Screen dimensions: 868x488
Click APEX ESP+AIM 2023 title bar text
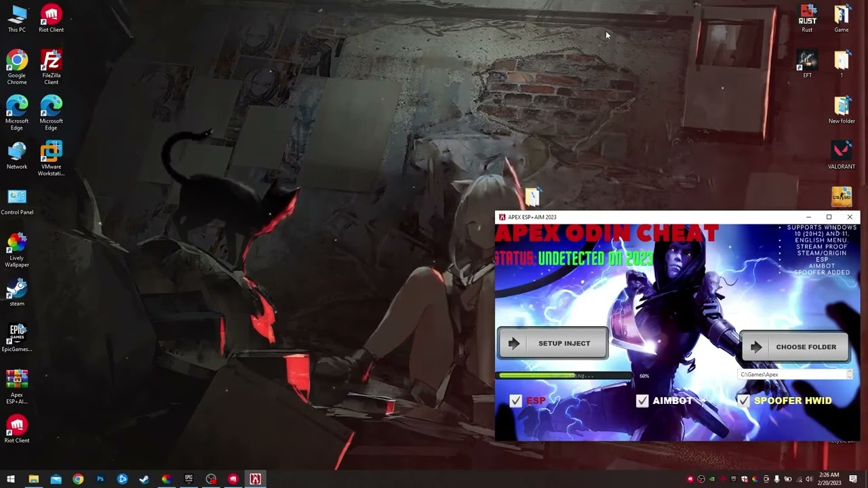[x=532, y=217]
